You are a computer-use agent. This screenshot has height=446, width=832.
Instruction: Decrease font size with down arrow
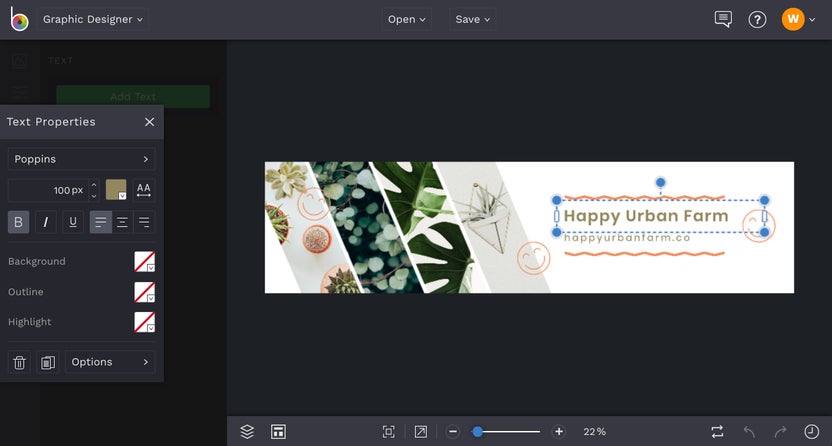click(x=94, y=196)
